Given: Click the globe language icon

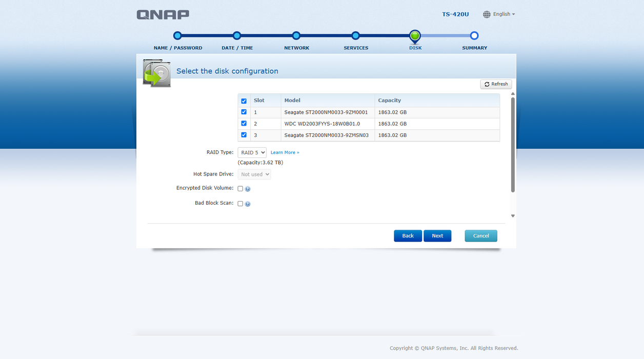Looking at the screenshot, I should (487, 14).
